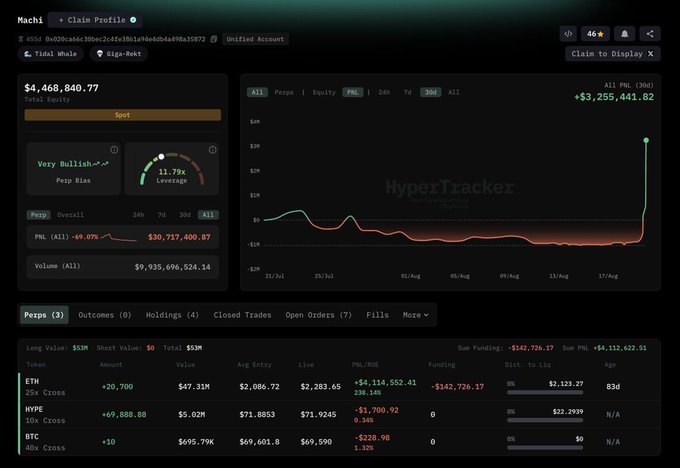Image resolution: width=680 pixels, height=468 pixels.
Task: Click ETH funding -$142,726.17 cell
Action: pos(458,386)
